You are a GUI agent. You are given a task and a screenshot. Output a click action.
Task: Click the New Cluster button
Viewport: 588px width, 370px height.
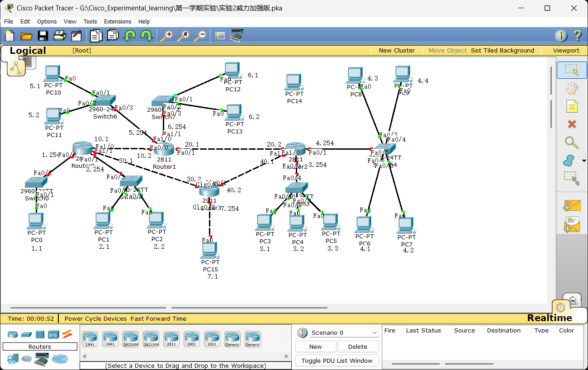(x=397, y=51)
